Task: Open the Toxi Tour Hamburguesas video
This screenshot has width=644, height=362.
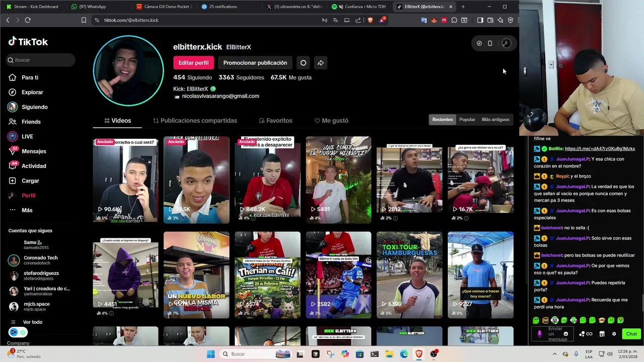Action: pyautogui.click(x=409, y=275)
